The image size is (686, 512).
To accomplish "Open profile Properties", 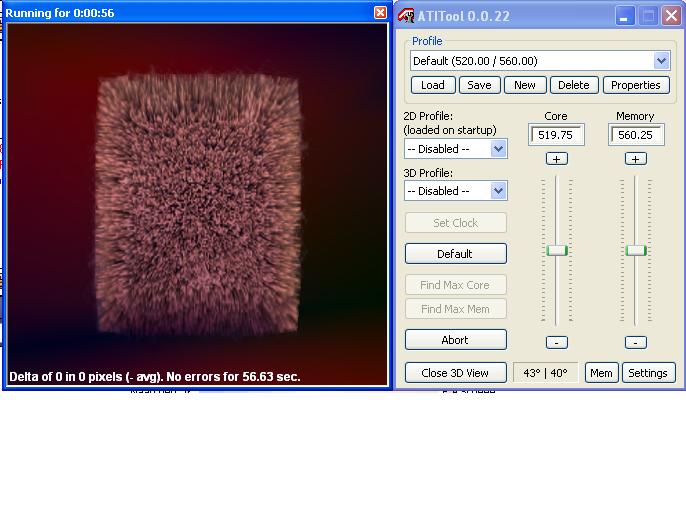I will click(x=636, y=85).
